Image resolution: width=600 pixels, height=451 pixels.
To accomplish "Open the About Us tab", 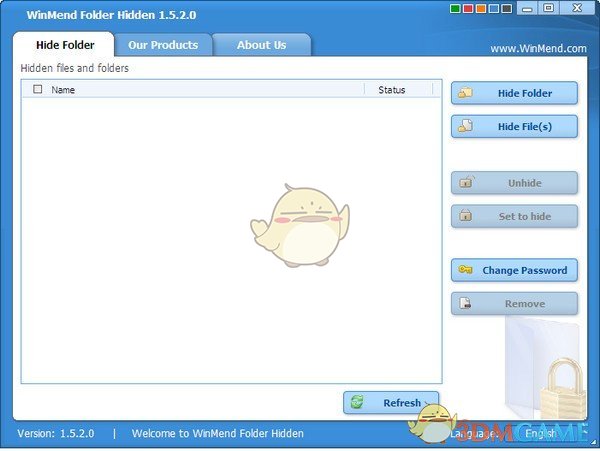I will click(x=261, y=45).
